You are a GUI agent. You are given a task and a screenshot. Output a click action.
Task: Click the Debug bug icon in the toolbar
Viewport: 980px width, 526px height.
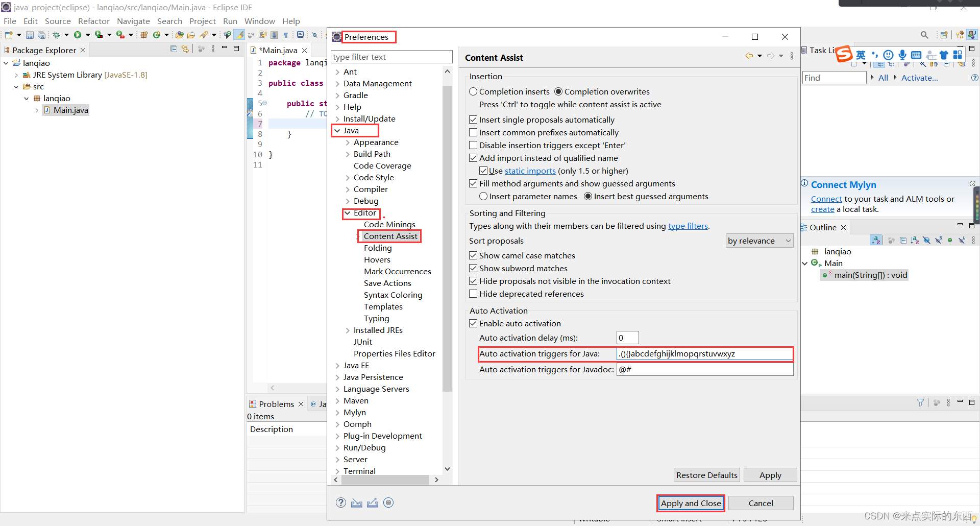pyautogui.click(x=57, y=35)
